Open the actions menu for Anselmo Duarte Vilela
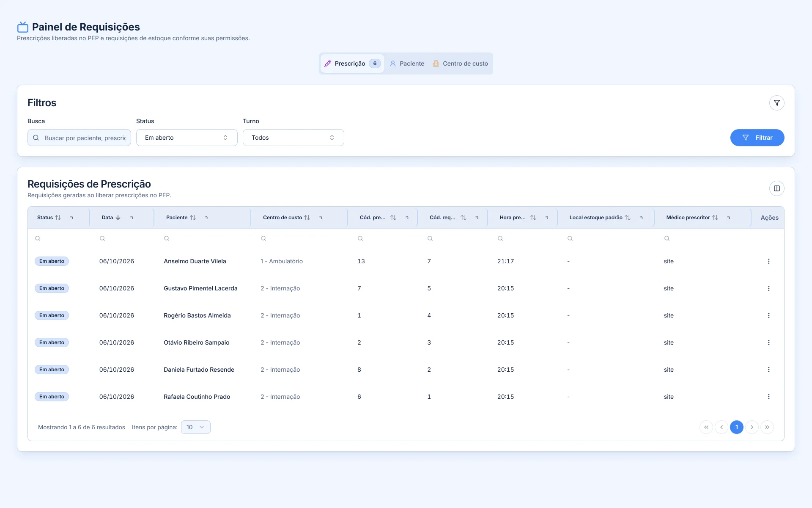 click(768, 261)
